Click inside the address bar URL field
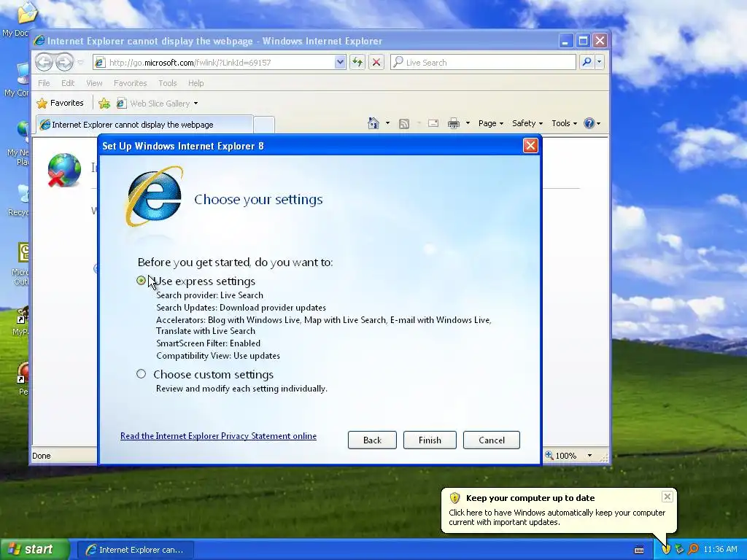This screenshot has width=747, height=560. point(220,63)
